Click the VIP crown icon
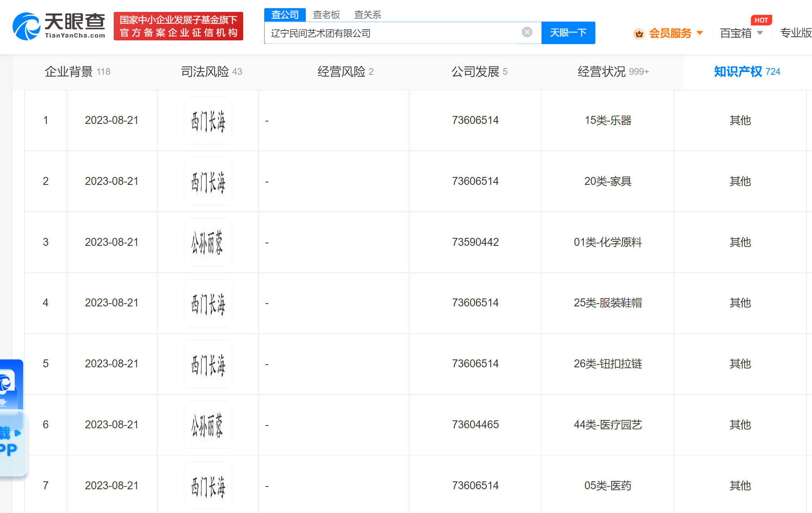Screen dimensions: 812x513 [639, 34]
